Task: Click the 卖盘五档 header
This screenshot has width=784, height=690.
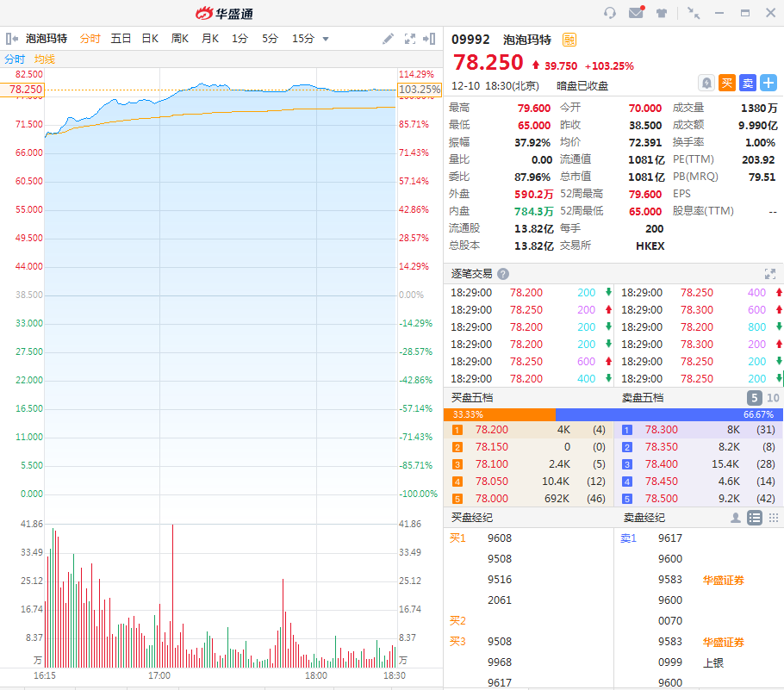Action: pos(643,398)
